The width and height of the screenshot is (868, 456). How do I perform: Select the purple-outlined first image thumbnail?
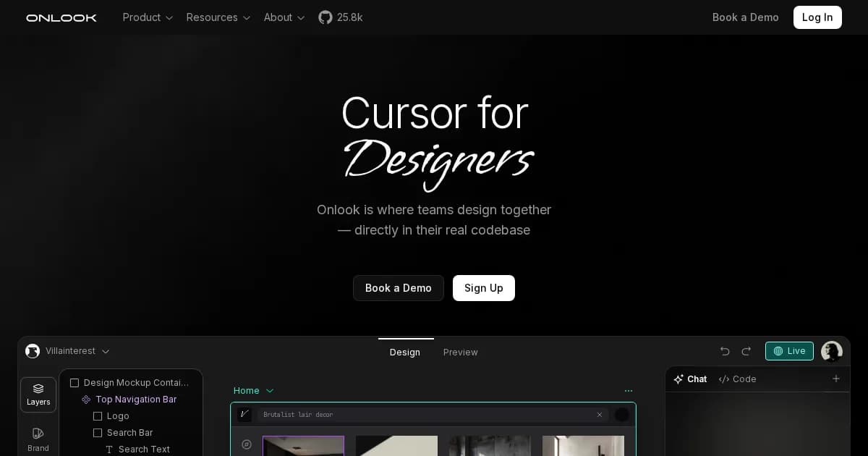304,446
